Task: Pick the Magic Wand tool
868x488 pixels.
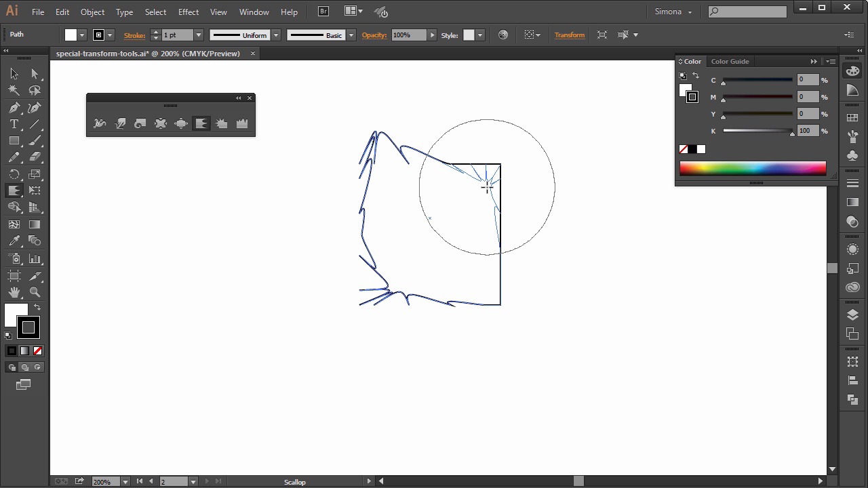Action: 14,90
